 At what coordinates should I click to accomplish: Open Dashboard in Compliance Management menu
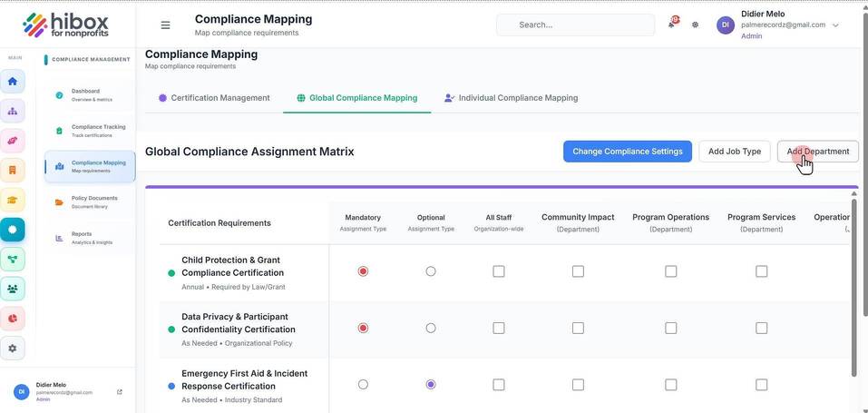[90, 94]
